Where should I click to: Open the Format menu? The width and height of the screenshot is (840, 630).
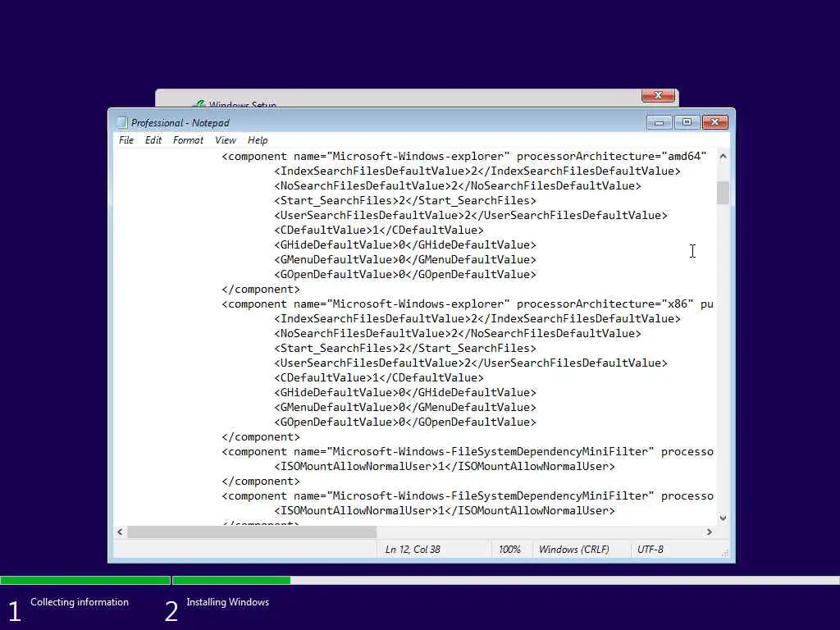[x=188, y=140]
